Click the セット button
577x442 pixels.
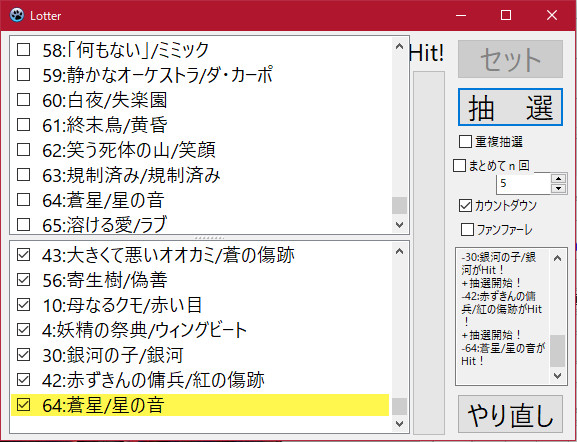pyautogui.click(x=510, y=59)
